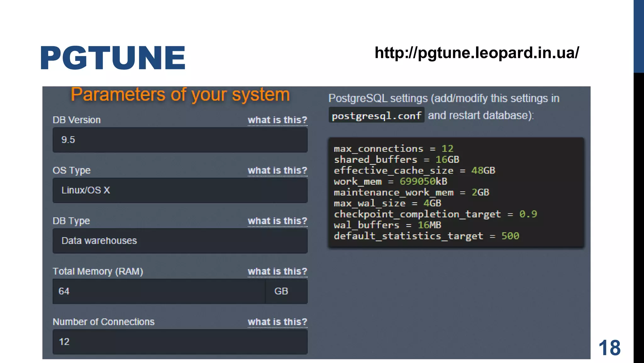Click 'what is this?' next to Number of Connections

click(x=277, y=322)
